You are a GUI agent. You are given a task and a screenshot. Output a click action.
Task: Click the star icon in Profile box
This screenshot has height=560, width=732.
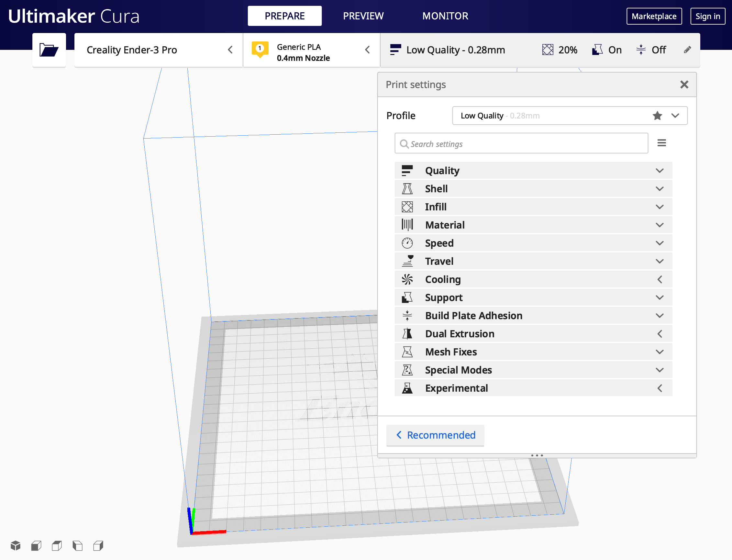point(657,116)
